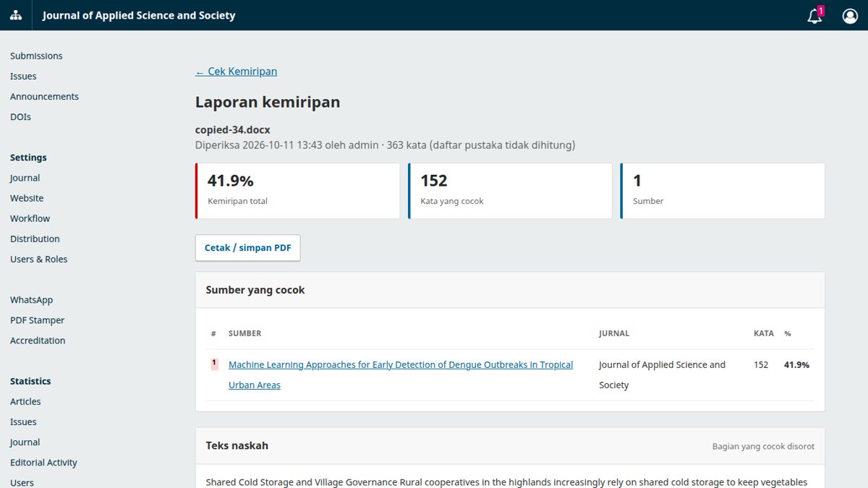Click the Settings section heading
This screenshot has height=488, width=868.
(28, 158)
